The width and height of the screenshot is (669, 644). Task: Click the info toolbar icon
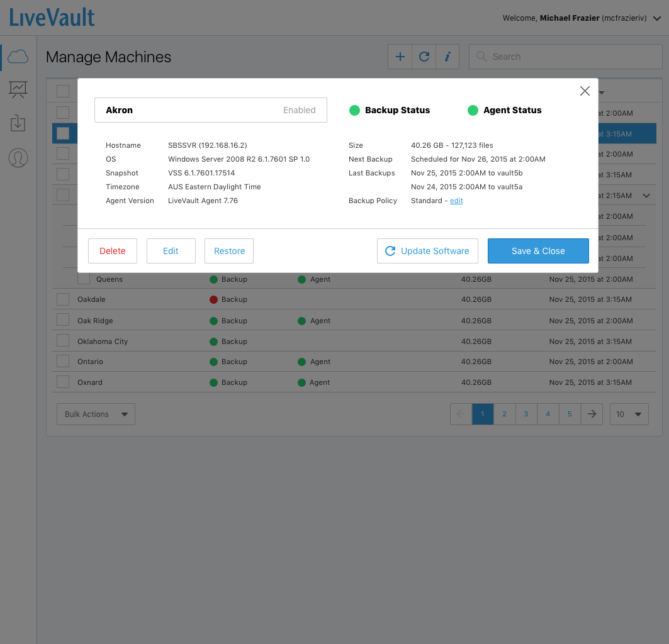point(447,57)
